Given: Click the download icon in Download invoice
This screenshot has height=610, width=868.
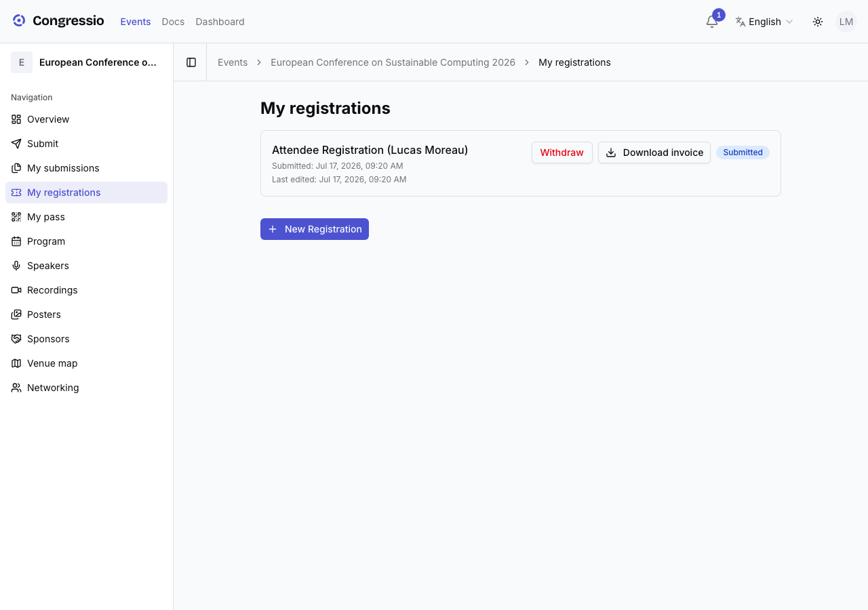Looking at the screenshot, I should [611, 152].
